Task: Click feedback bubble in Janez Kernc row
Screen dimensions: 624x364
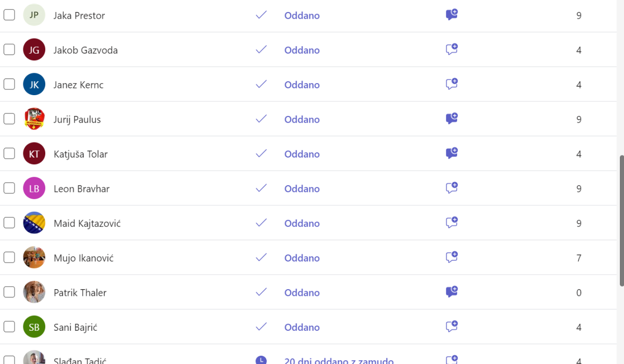Action: click(451, 84)
